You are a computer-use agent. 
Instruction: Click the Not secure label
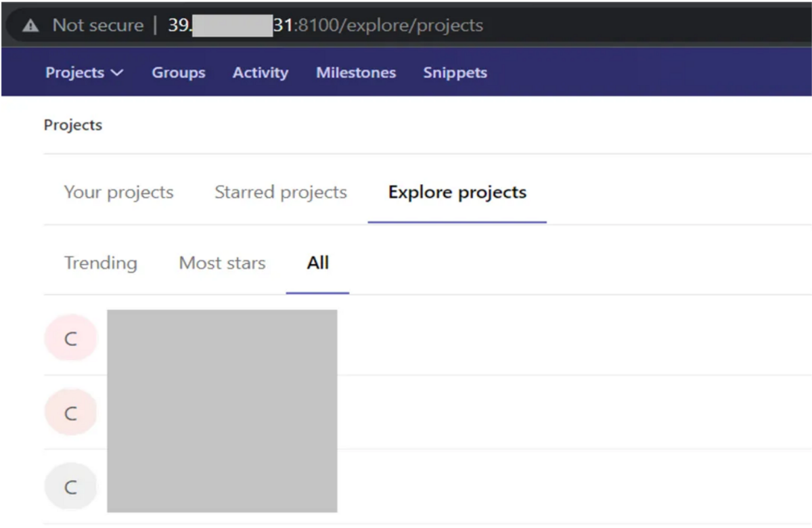[x=98, y=26]
